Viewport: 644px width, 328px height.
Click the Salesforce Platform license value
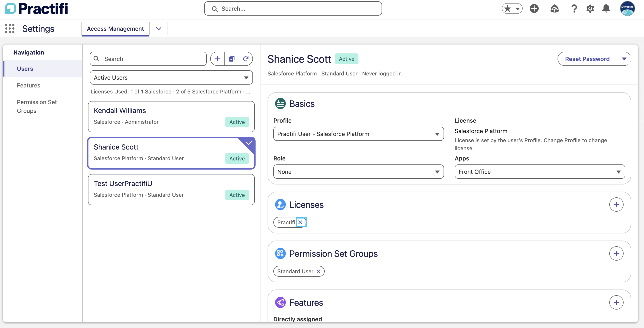click(481, 131)
